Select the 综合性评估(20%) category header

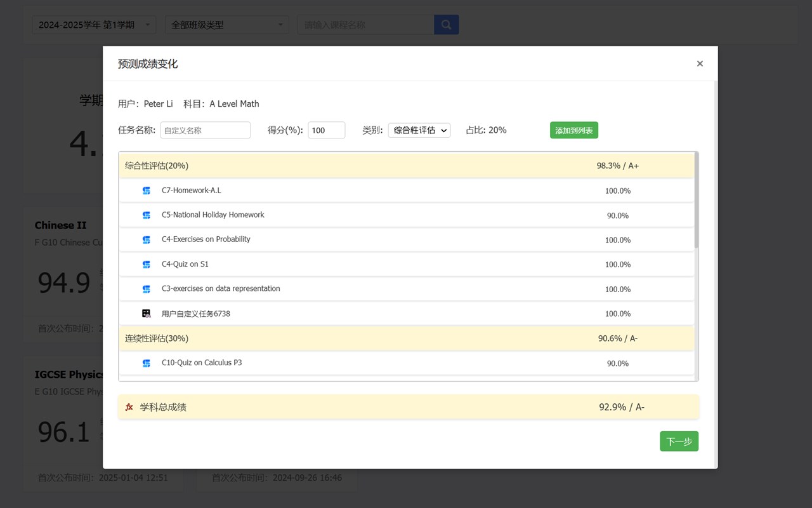(x=407, y=166)
